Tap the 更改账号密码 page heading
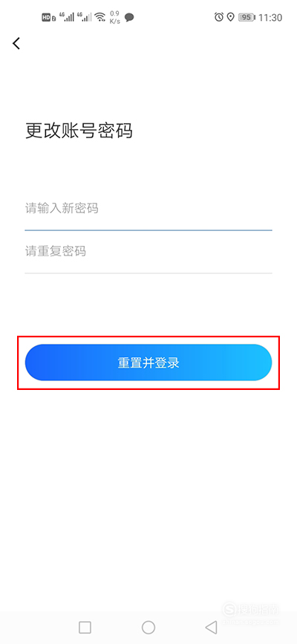 (79, 131)
